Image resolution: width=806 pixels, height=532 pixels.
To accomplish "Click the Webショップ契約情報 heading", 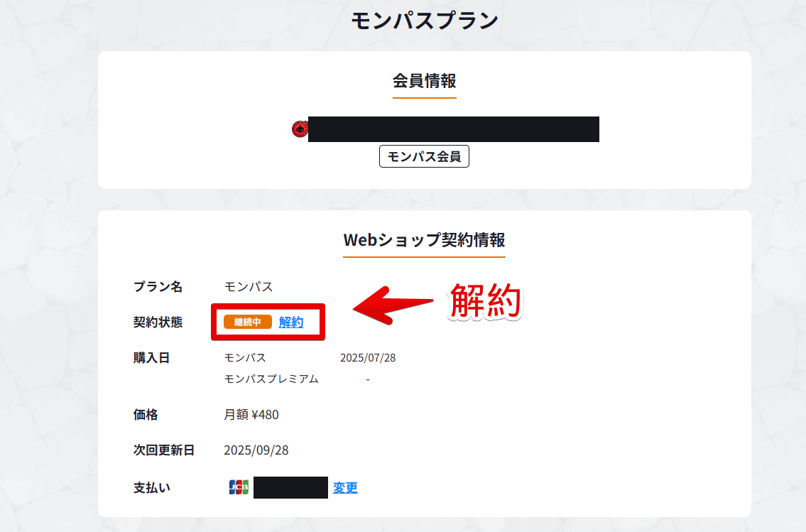I will pyautogui.click(x=424, y=239).
